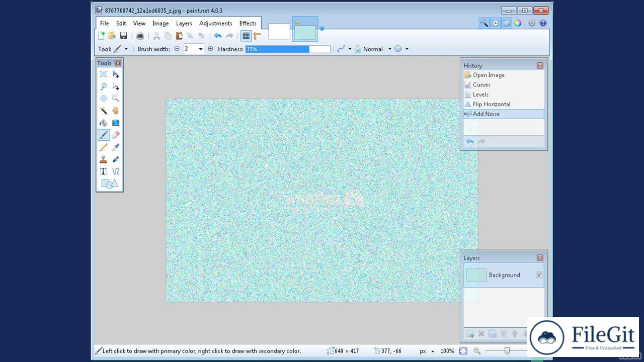644x362 pixels.
Task: Select the Rectangle Select tool
Action: pyautogui.click(x=103, y=74)
